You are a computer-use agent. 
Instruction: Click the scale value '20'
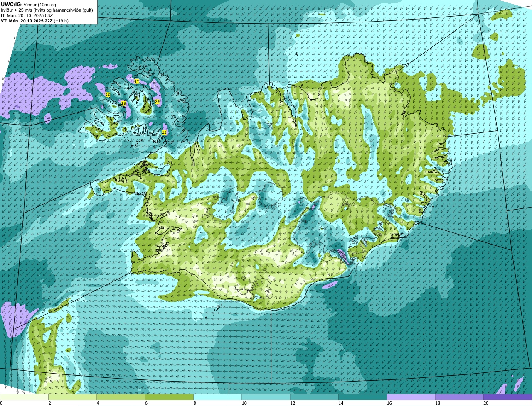tap(485, 403)
